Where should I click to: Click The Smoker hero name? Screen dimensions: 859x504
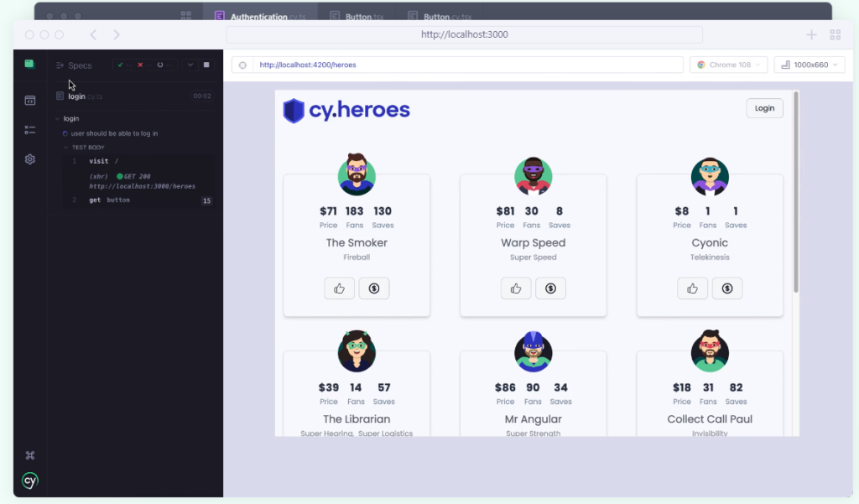pyautogui.click(x=357, y=242)
